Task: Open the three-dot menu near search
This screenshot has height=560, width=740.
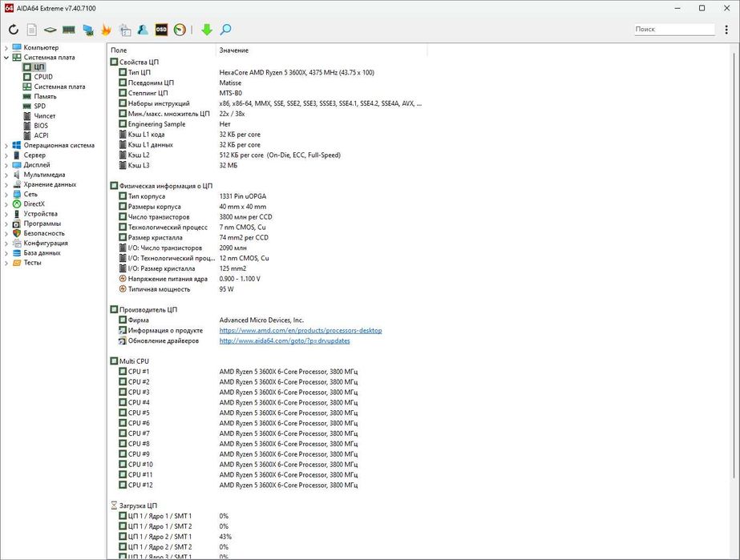Action: pyautogui.click(x=726, y=30)
